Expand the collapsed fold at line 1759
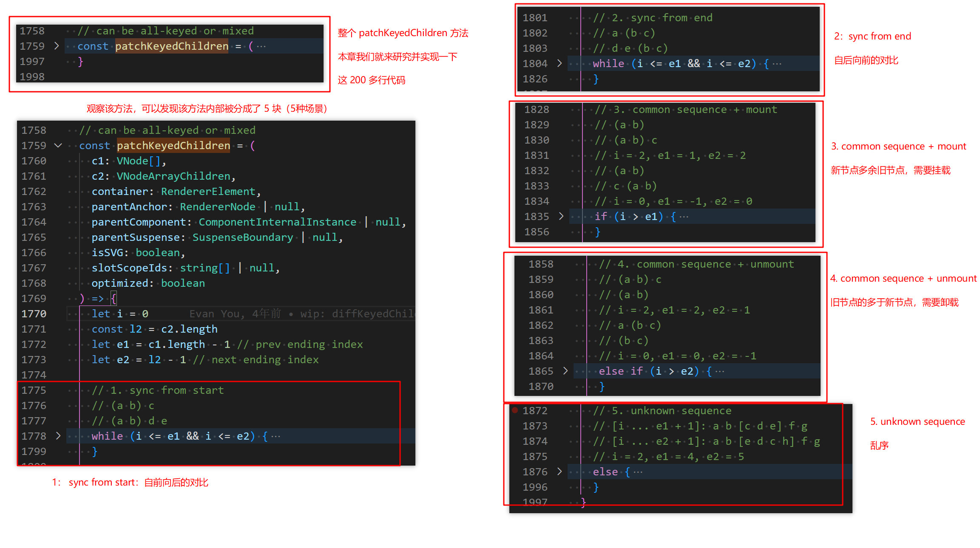Screen dimensions: 980x548 tap(57, 46)
